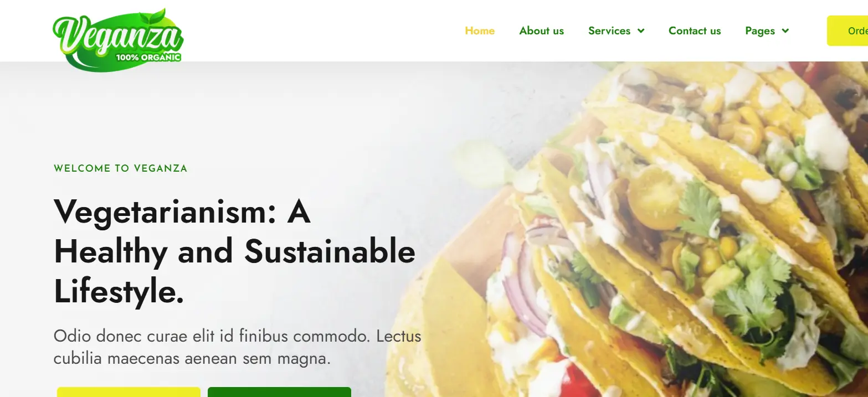This screenshot has height=397, width=868.
Task: Click the yellow button under the paragraph
Action: coord(129,392)
